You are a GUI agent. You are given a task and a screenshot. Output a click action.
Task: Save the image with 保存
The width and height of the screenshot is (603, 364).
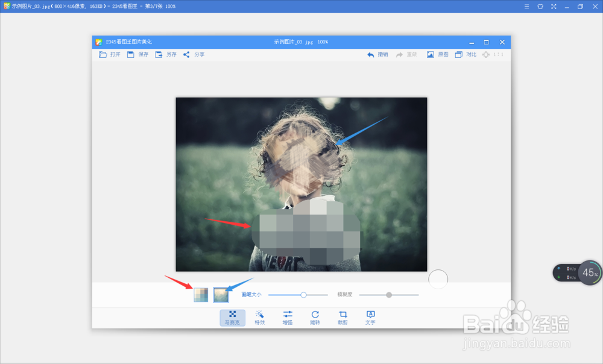pos(137,55)
